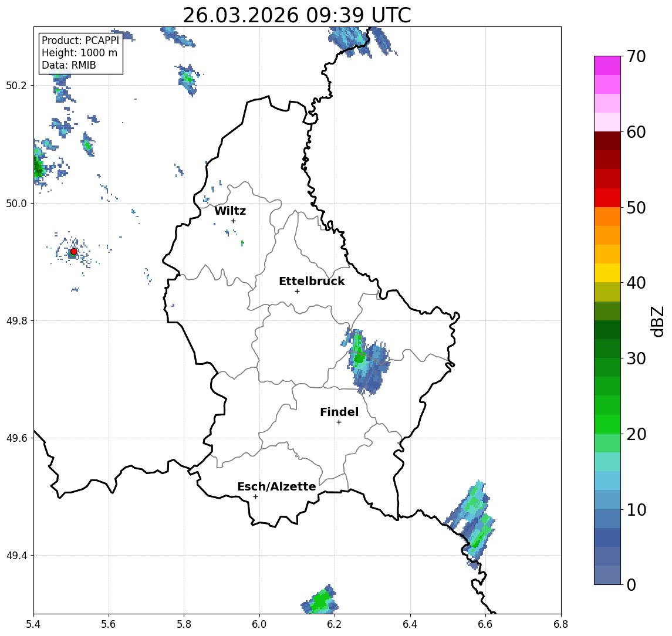
Task: Click the orange colorbar segment below 50
Action: pos(607,216)
